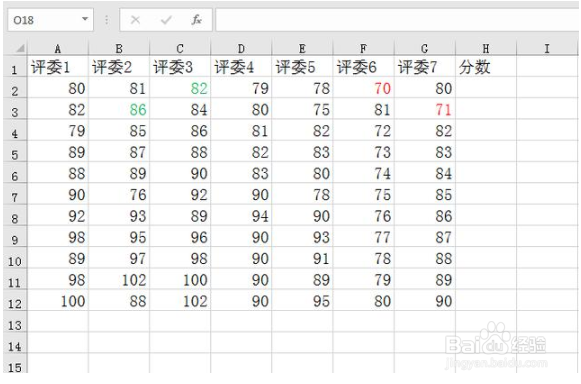Select the green 86 cell in row 3
The width and height of the screenshot is (581, 384).
tap(119, 109)
